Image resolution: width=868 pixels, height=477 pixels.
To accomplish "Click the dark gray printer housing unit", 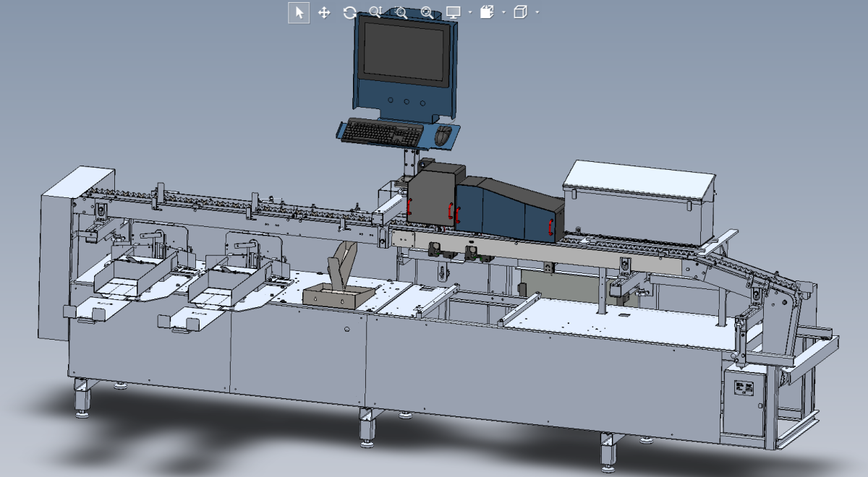I will [435, 195].
